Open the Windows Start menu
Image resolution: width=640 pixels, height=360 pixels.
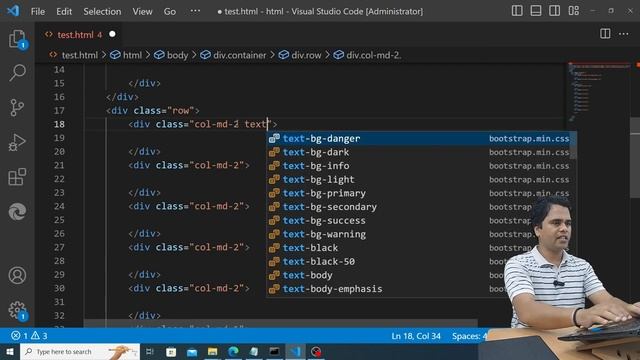click(x=10, y=351)
